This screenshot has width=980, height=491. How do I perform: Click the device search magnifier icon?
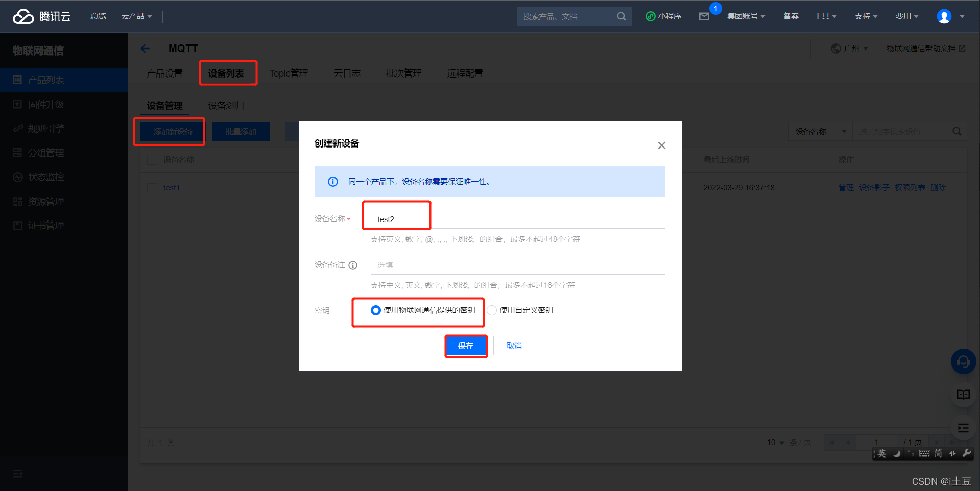click(x=957, y=132)
